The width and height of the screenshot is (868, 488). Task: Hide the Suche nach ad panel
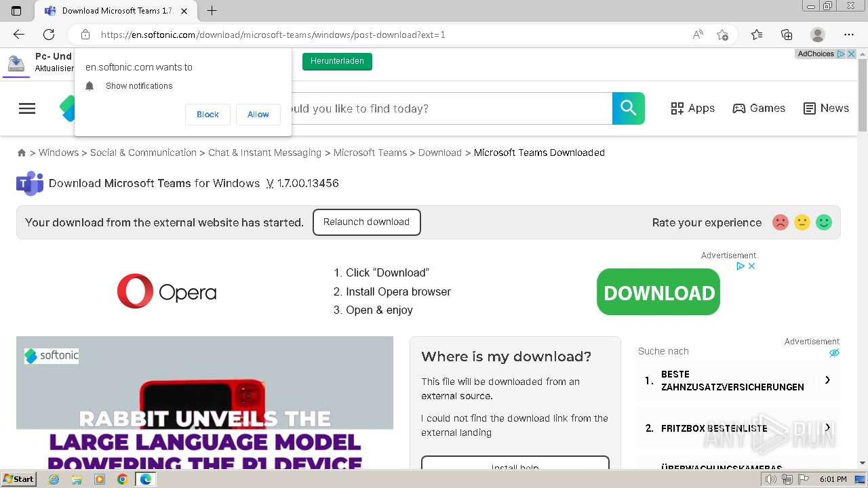[834, 352]
